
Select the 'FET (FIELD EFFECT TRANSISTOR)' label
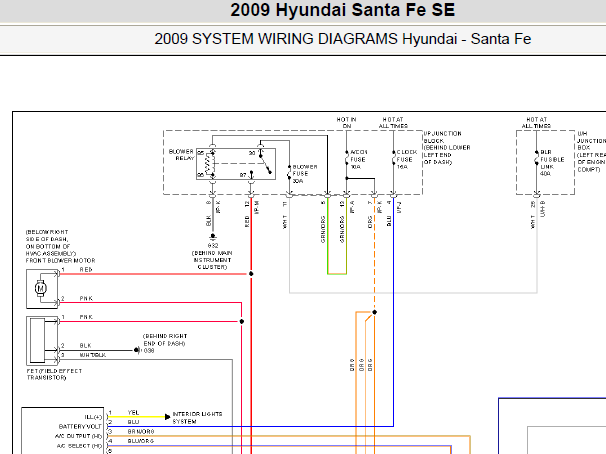pos(54,374)
